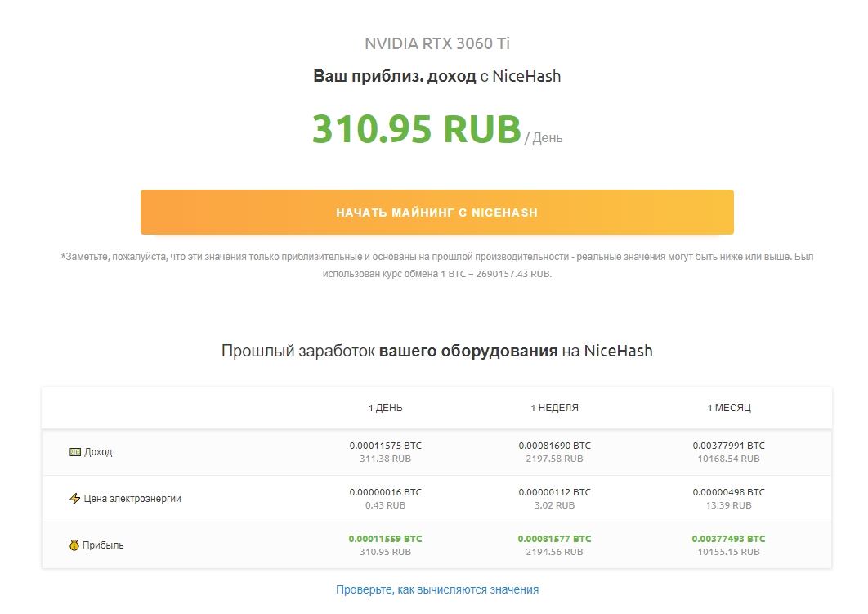The width and height of the screenshot is (868, 614).
Task: Click the exchange rate disclaimer note
Action: [436, 265]
